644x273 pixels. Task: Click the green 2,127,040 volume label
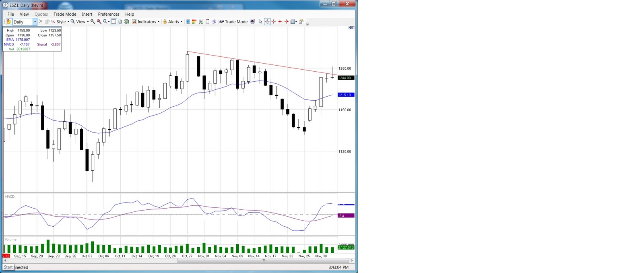pos(346,248)
